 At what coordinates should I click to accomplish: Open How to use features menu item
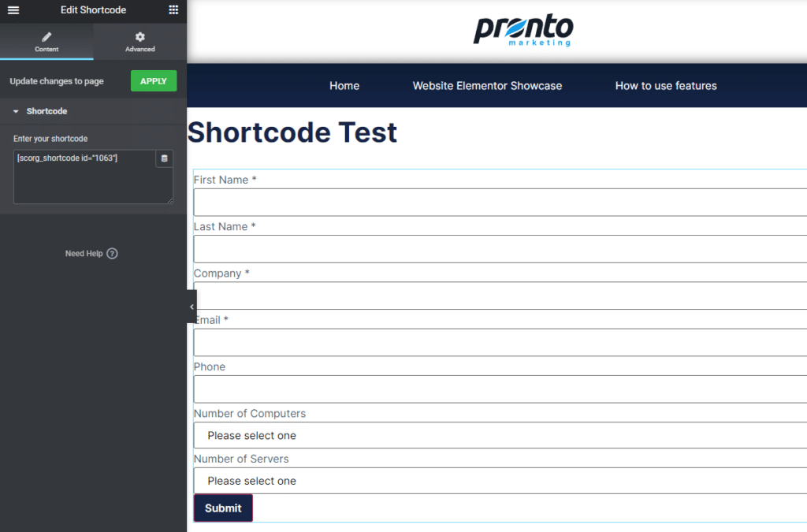pyautogui.click(x=666, y=86)
